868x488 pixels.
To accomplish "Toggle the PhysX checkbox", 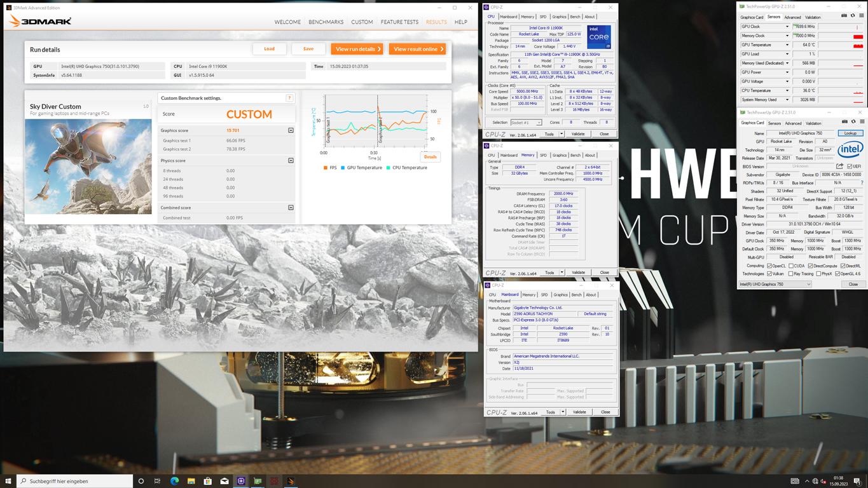I will point(818,274).
